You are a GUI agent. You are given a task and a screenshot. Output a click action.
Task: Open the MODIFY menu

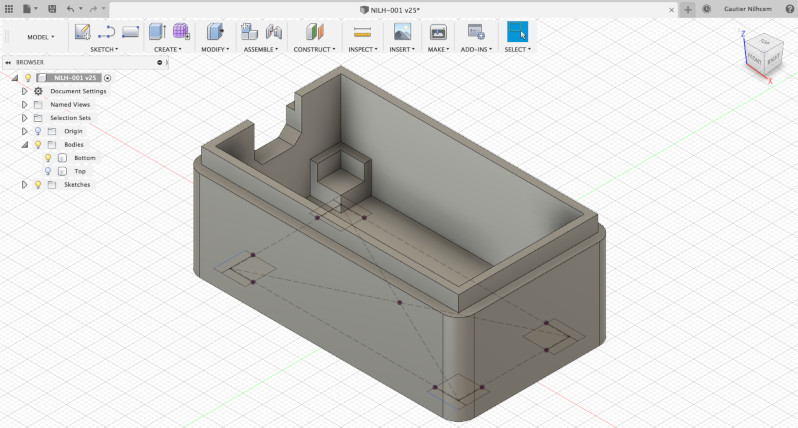(215, 49)
